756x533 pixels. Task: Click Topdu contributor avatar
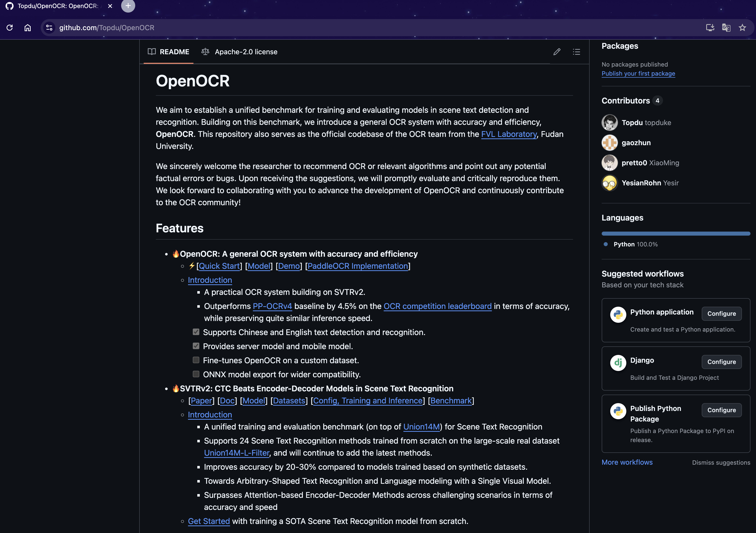pyautogui.click(x=609, y=122)
